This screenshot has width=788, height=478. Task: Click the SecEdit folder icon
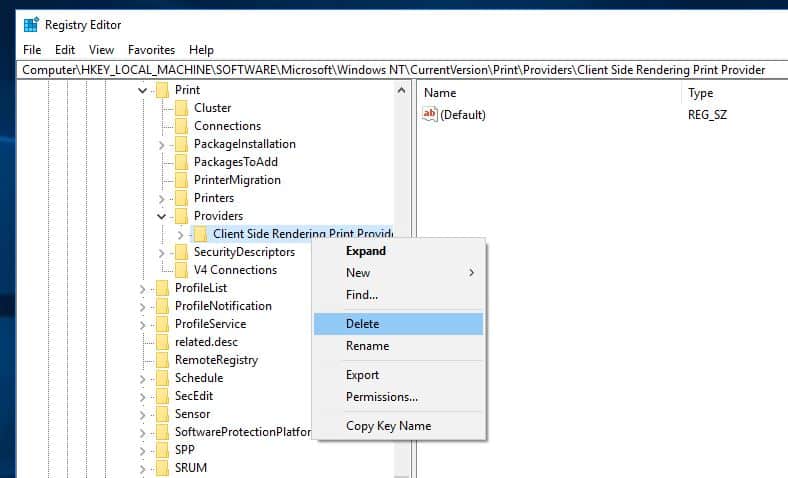[x=162, y=397]
